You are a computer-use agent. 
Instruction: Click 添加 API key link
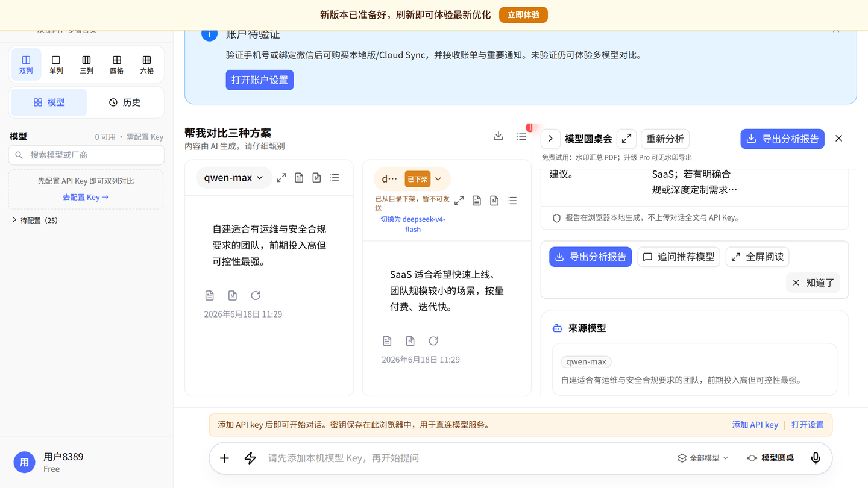coord(755,425)
